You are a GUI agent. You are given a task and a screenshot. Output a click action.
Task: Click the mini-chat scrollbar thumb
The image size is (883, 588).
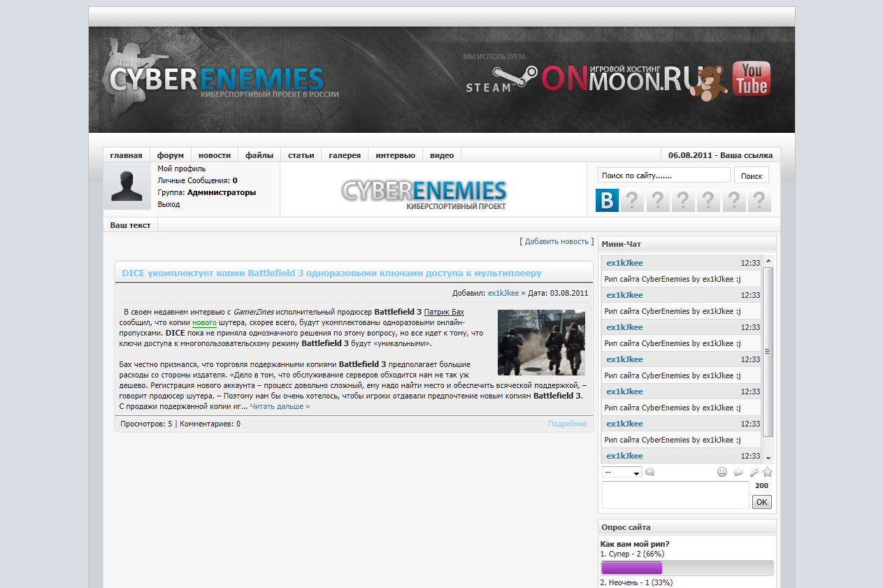(x=768, y=352)
